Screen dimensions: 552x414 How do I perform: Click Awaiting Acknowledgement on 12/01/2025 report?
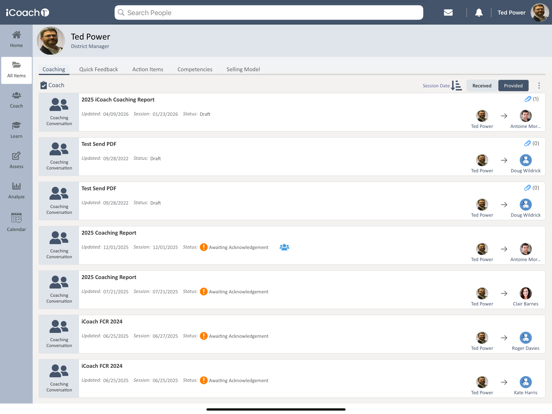click(x=238, y=247)
